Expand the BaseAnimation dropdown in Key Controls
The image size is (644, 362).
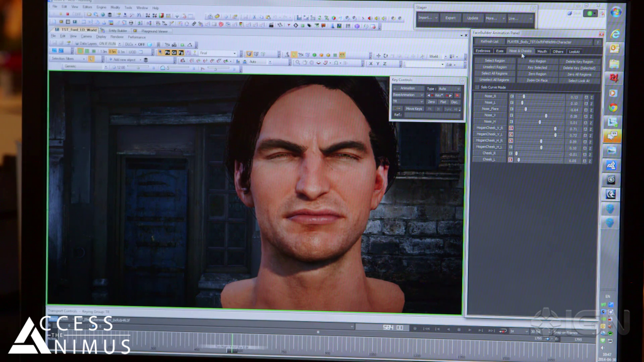(408, 95)
